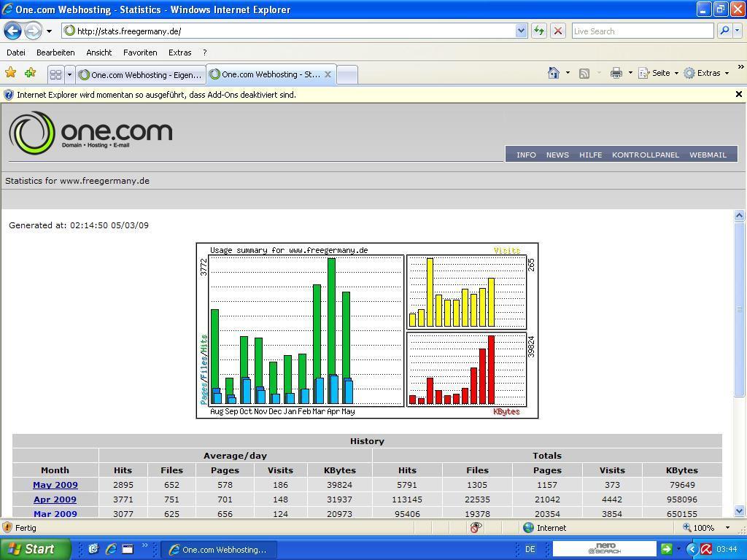The width and height of the screenshot is (747, 560).
Task: Open the search provider dropdown arrow
Action: pyautogui.click(x=737, y=31)
